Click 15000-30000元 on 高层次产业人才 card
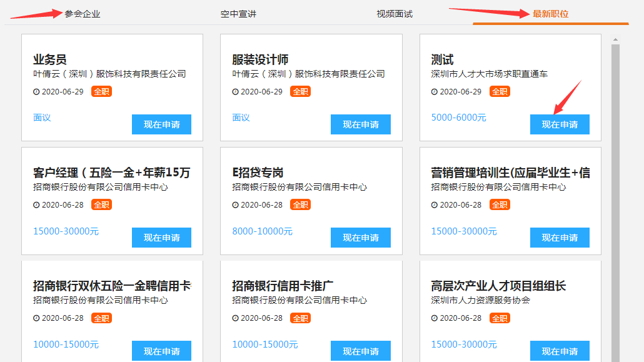The height and width of the screenshot is (362, 644). [x=464, y=344]
